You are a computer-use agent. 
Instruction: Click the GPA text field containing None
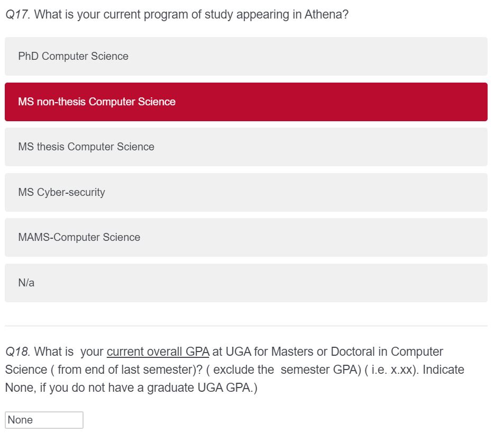(x=44, y=420)
